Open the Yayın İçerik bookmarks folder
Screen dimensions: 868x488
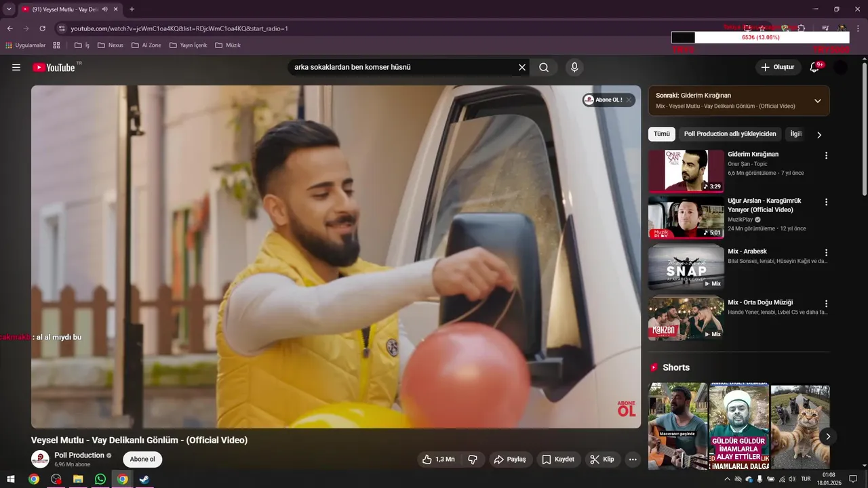tap(188, 45)
